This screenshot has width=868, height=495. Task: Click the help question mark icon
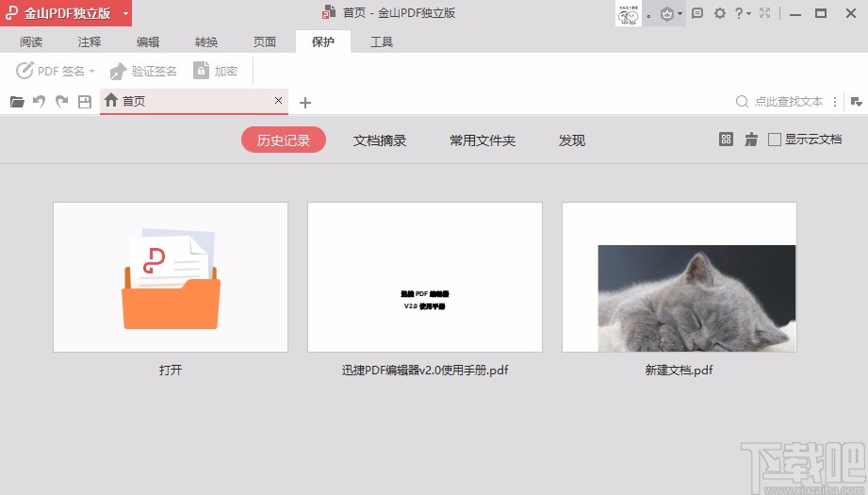click(739, 13)
